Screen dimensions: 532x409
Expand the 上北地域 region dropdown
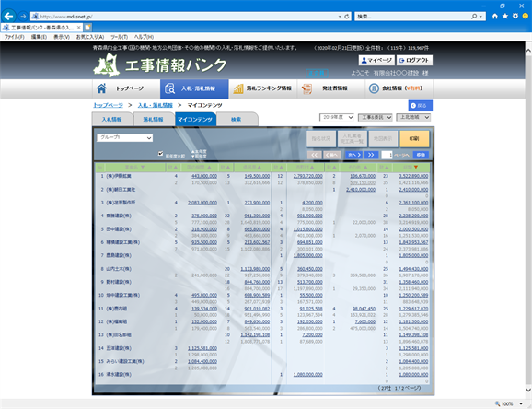point(414,117)
